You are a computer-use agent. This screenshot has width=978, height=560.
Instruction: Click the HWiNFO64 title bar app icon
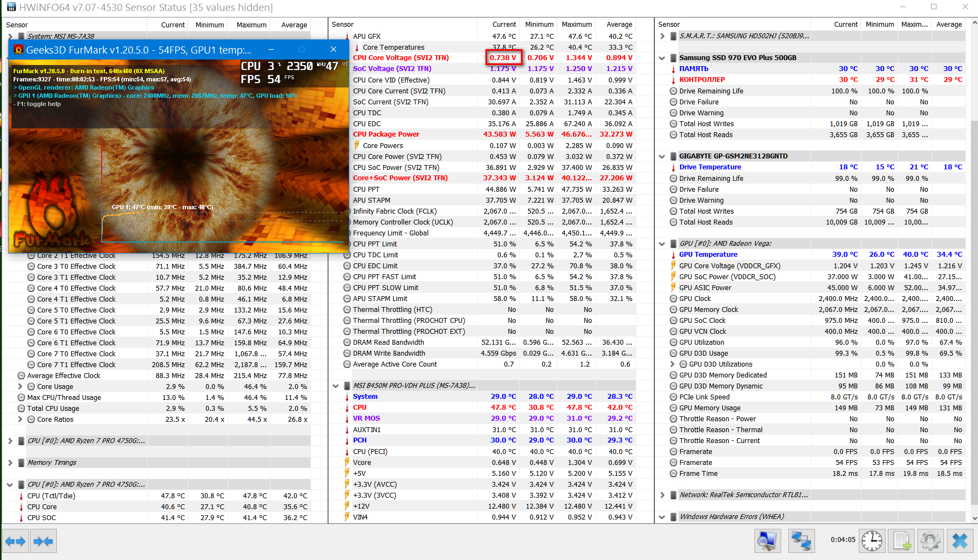11,7
